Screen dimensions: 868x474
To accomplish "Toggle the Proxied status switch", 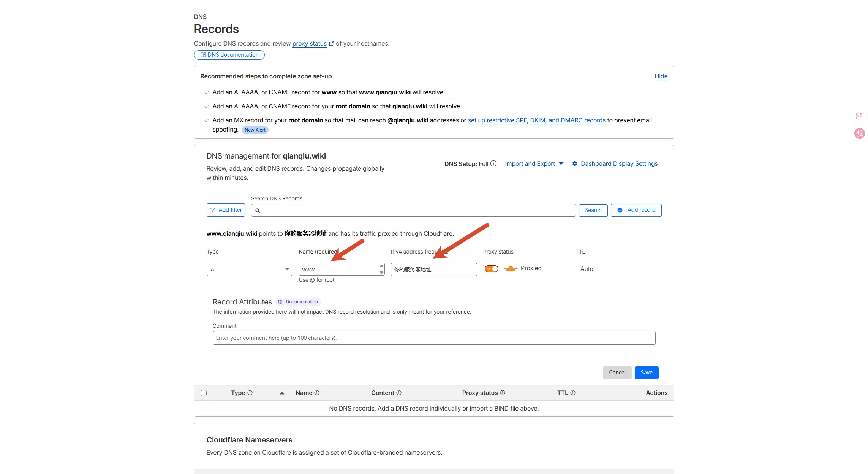I will click(x=492, y=269).
